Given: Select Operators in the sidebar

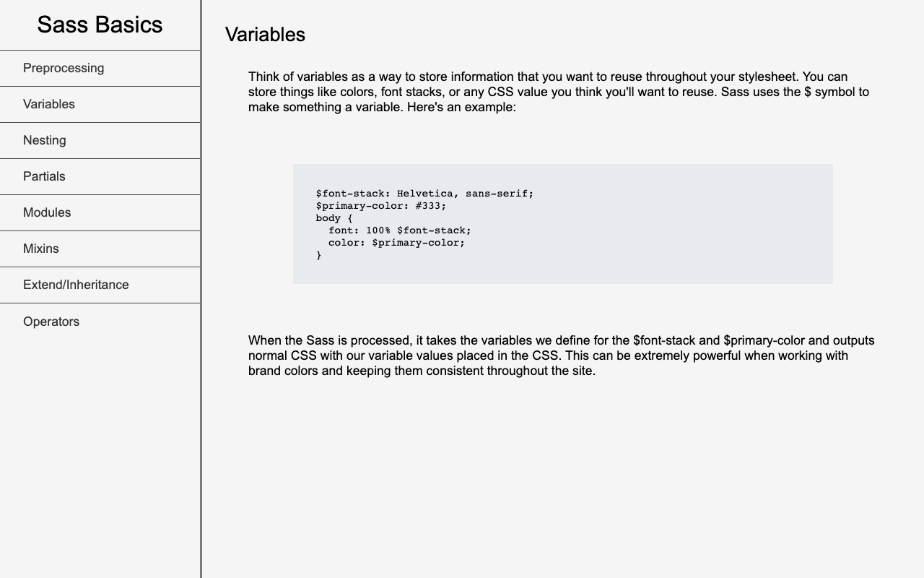Looking at the screenshot, I should (x=51, y=322).
